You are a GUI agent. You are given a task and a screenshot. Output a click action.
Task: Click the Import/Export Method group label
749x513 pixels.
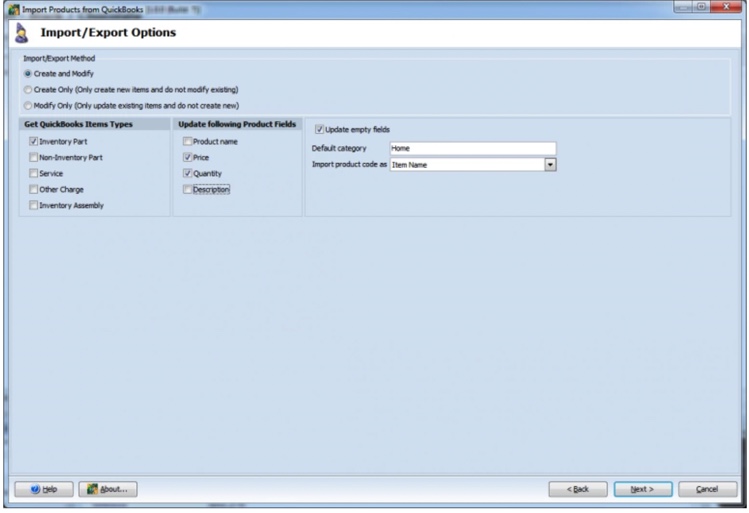(x=59, y=58)
